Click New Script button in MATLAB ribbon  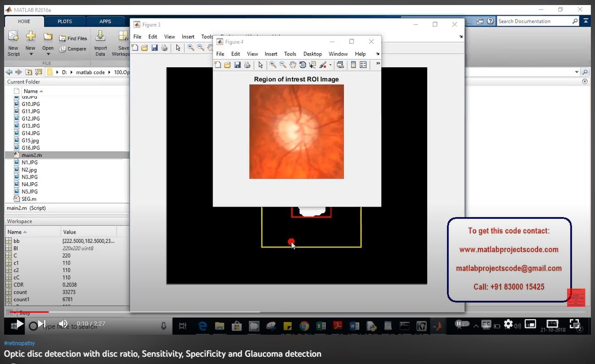[13, 44]
